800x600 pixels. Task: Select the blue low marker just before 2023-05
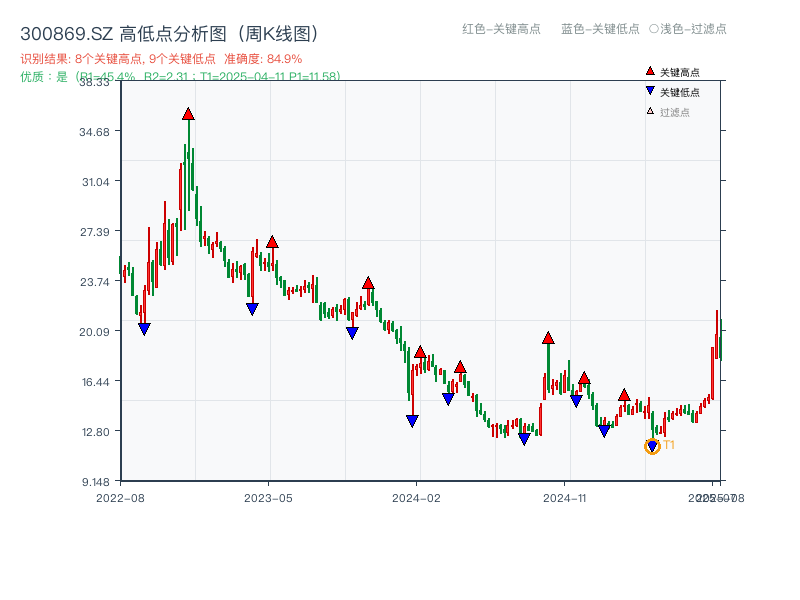(x=252, y=309)
